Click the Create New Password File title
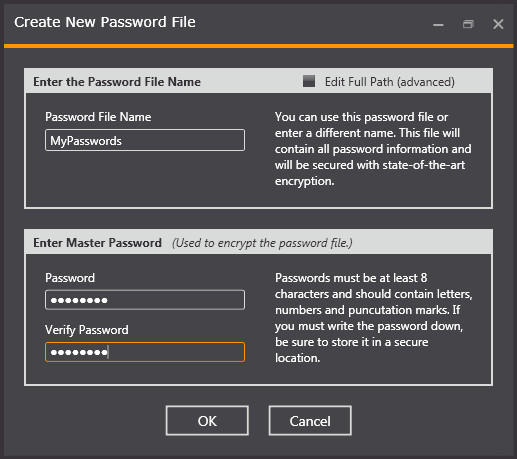 point(105,22)
